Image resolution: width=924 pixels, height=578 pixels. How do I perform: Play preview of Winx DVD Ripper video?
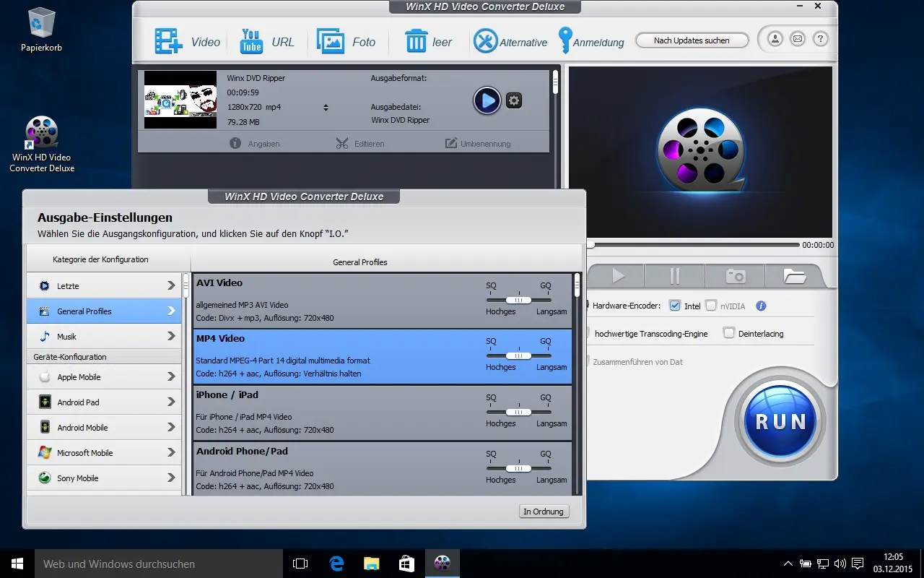[x=487, y=100]
